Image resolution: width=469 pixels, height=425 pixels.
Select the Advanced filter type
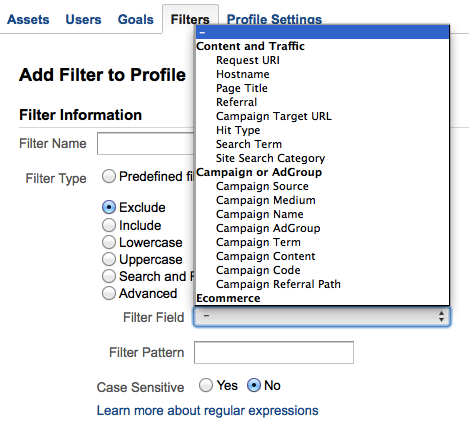coord(109,293)
